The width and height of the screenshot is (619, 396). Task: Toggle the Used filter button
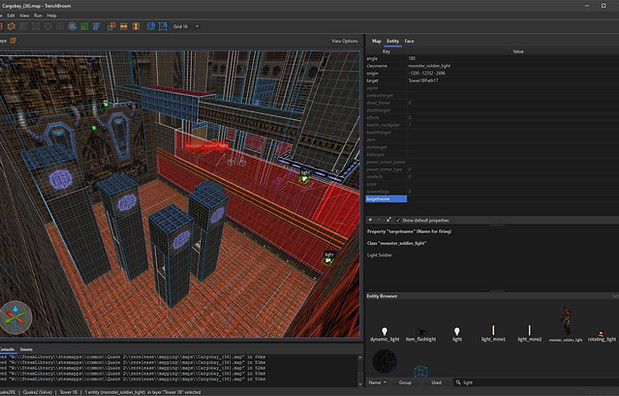pos(436,382)
